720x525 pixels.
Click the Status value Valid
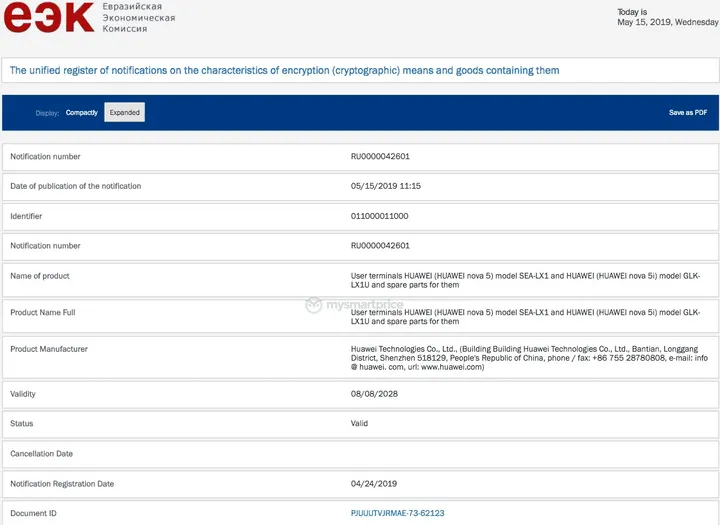click(x=359, y=424)
